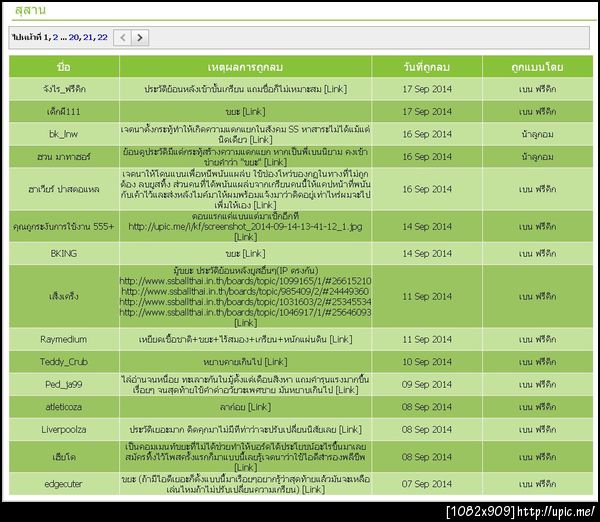Viewport: 600px width, 522px height.
Task: Select the username edgecuter
Action: 64,484
